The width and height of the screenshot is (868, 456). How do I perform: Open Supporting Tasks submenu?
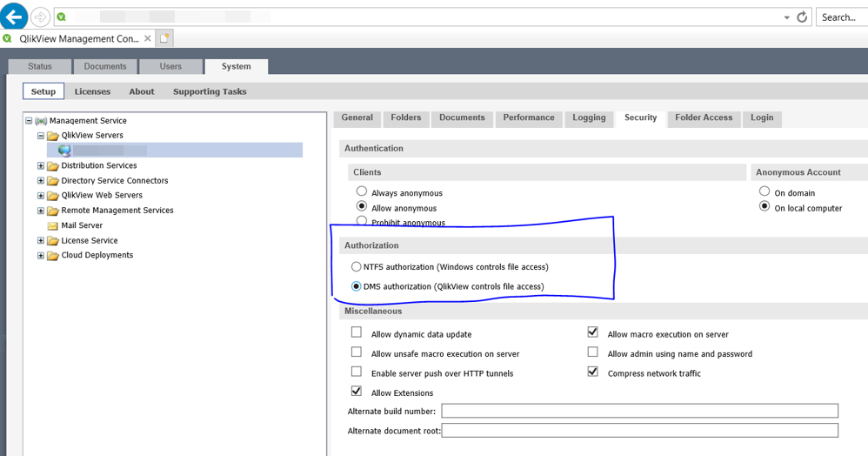coord(210,91)
